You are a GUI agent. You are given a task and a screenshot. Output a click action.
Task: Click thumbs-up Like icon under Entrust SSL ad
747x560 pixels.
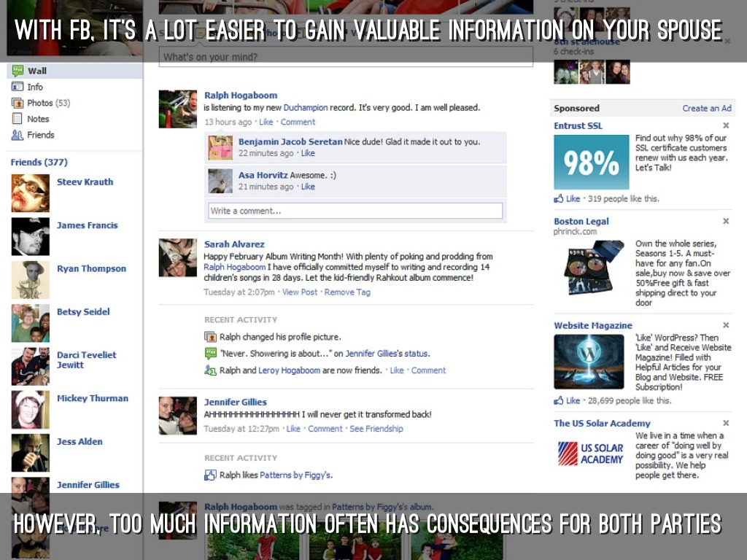pos(559,198)
